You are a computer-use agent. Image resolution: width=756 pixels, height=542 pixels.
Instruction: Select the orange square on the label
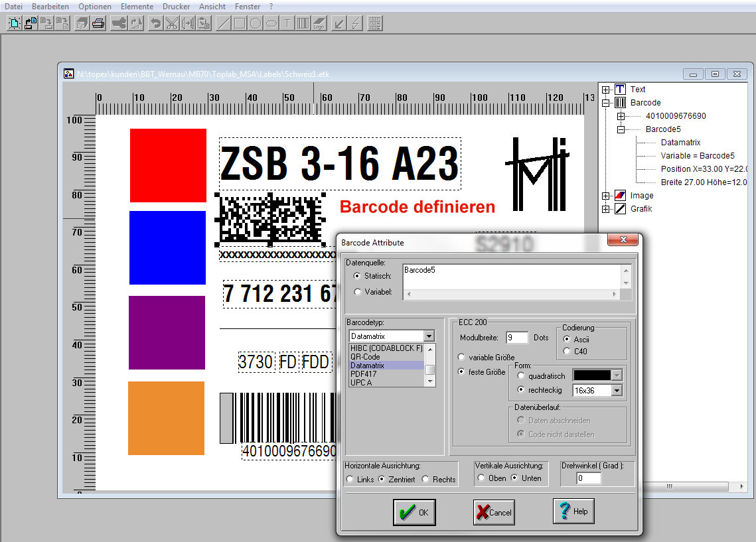(167, 418)
